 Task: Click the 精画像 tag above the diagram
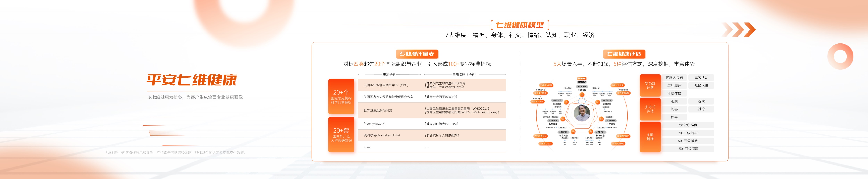coord(582,79)
